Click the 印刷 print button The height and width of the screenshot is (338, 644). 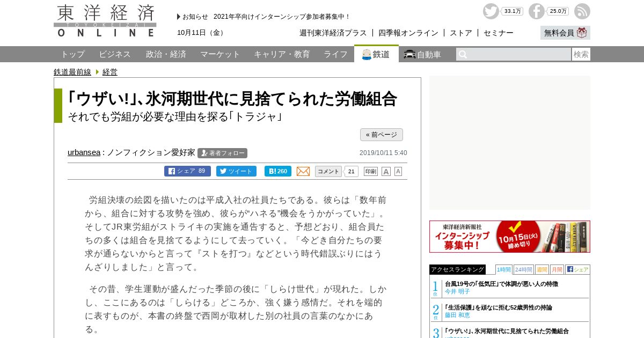[x=371, y=172]
